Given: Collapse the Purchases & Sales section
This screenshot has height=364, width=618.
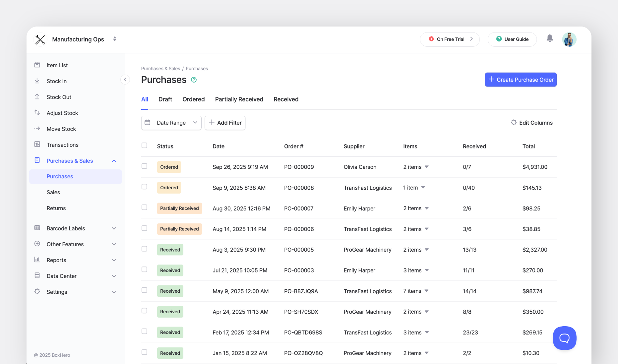Looking at the screenshot, I should 114,160.
